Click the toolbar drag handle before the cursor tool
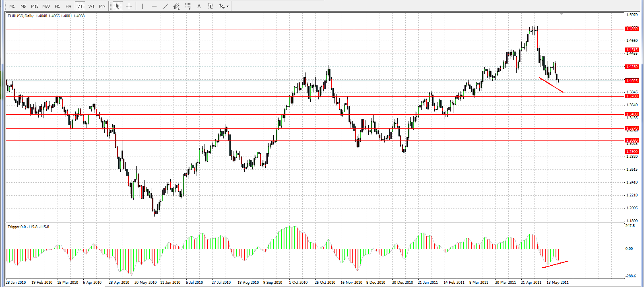The image size is (644, 287). pos(111,6)
